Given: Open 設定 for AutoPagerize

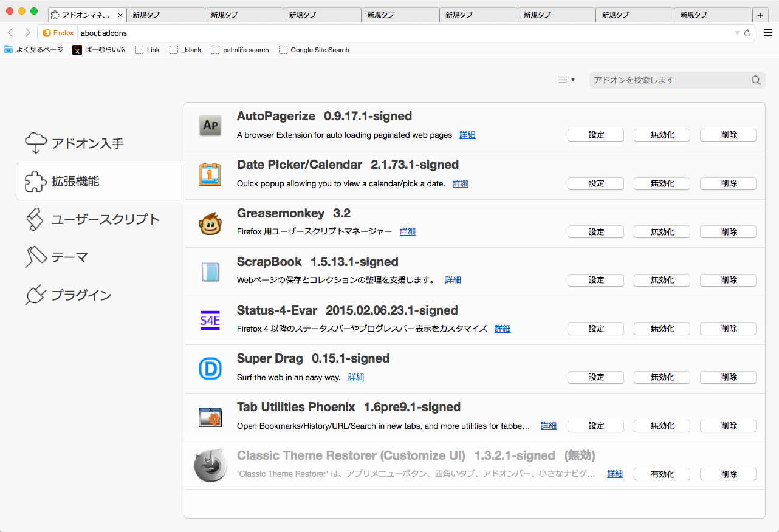Looking at the screenshot, I should point(595,135).
